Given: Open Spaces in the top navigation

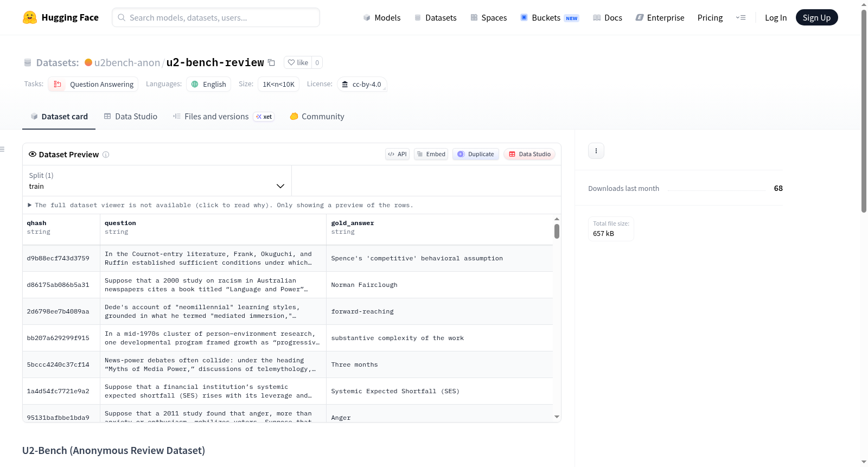Looking at the screenshot, I should coord(489,17).
